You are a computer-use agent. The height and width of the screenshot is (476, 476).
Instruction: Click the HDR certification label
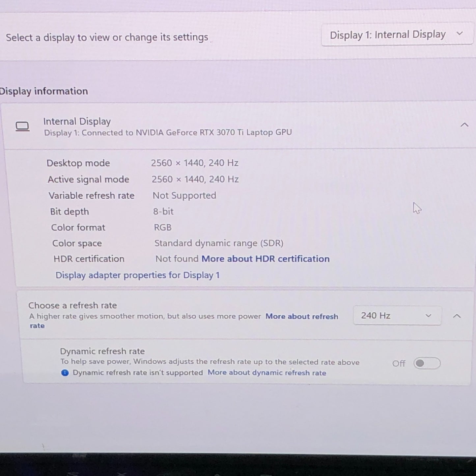click(89, 259)
